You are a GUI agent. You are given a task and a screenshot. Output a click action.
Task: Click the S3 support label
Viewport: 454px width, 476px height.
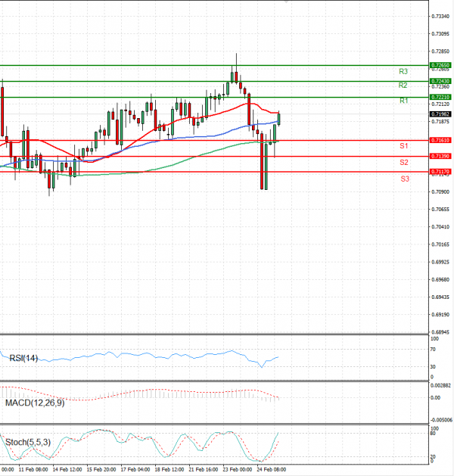pyautogui.click(x=405, y=179)
